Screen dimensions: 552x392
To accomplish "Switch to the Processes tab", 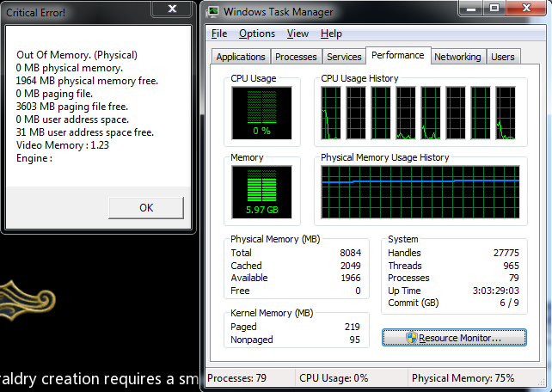I will pyautogui.click(x=296, y=57).
